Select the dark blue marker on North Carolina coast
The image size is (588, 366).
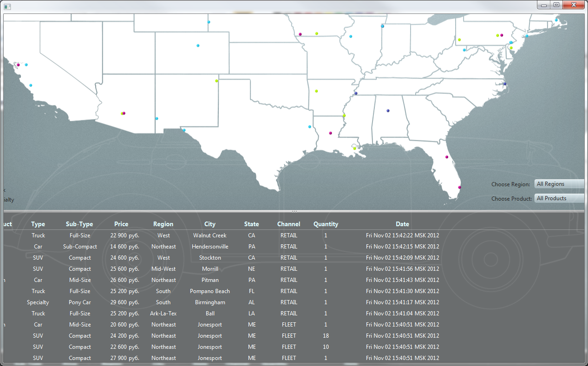point(505,84)
